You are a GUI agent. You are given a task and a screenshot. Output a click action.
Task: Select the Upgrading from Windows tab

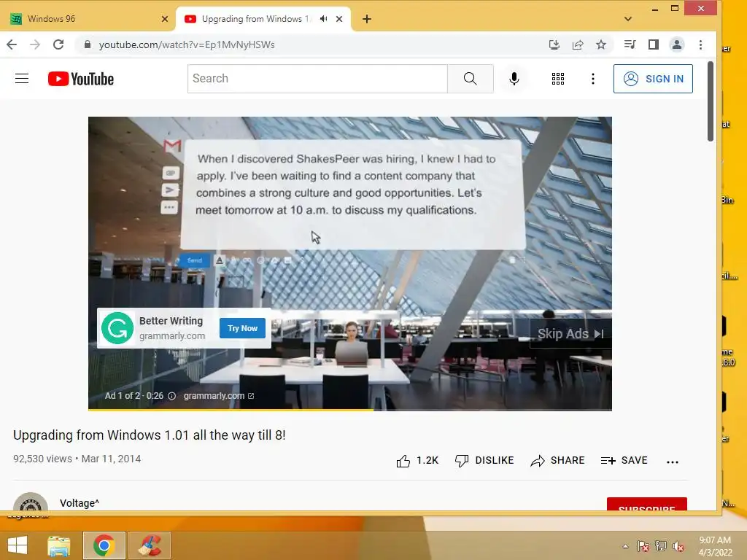(258, 18)
